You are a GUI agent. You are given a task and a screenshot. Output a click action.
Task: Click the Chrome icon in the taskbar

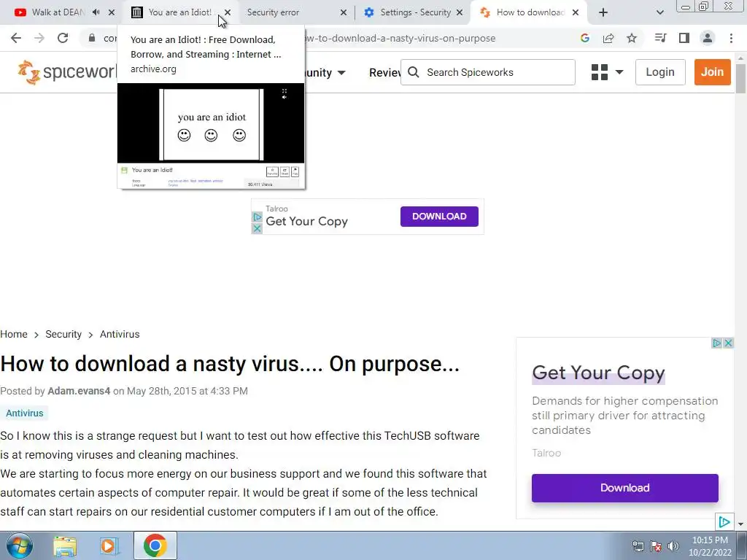point(155,545)
